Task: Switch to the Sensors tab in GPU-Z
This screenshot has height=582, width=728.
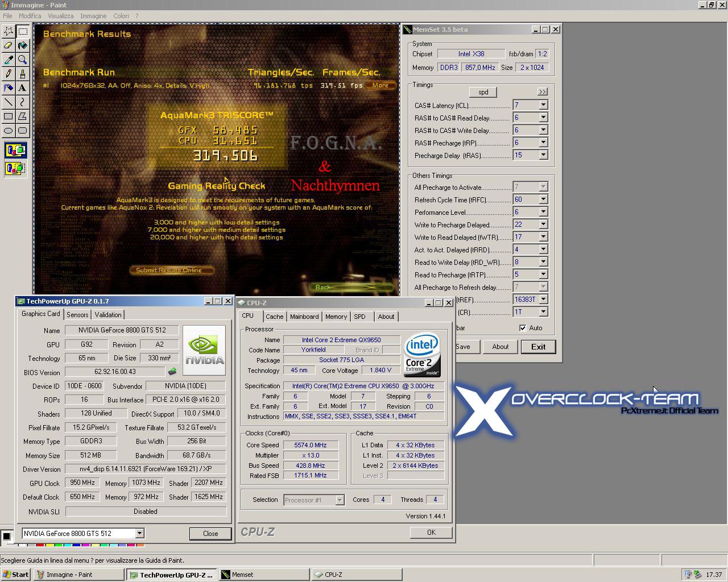Action: 77,315
